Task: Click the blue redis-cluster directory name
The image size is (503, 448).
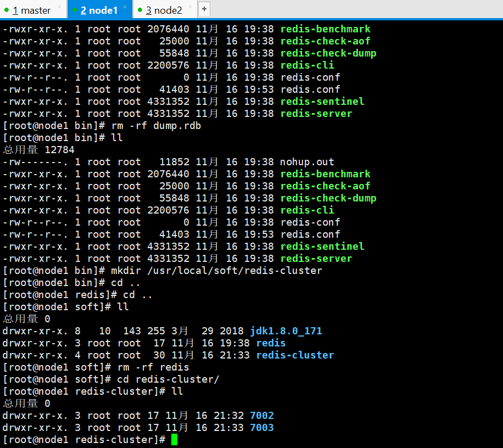Action: 295,355
